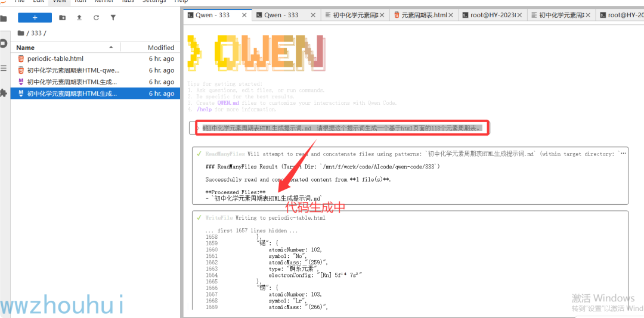The height and width of the screenshot is (318, 644).
Task: Open the Help menu in the menu bar
Action: pyautogui.click(x=181, y=1)
